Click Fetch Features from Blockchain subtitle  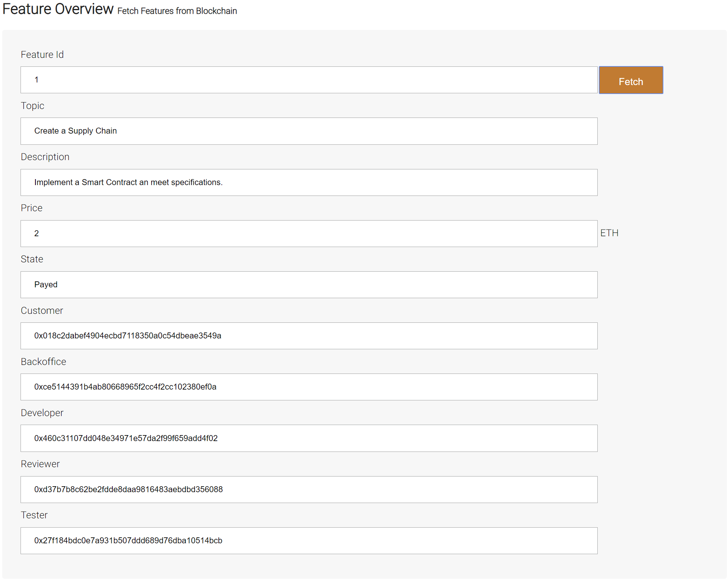click(177, 11)
